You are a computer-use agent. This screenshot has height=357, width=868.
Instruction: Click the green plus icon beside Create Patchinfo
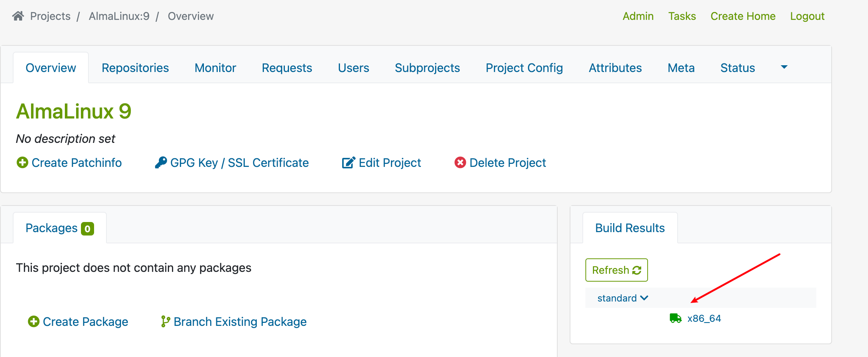tap(22, 163)
